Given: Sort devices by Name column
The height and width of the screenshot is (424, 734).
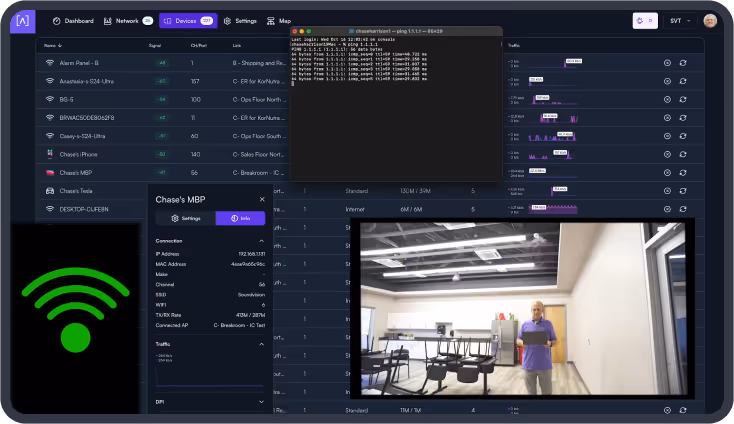Looking at the screenshot, I should (x=53, y=46).
